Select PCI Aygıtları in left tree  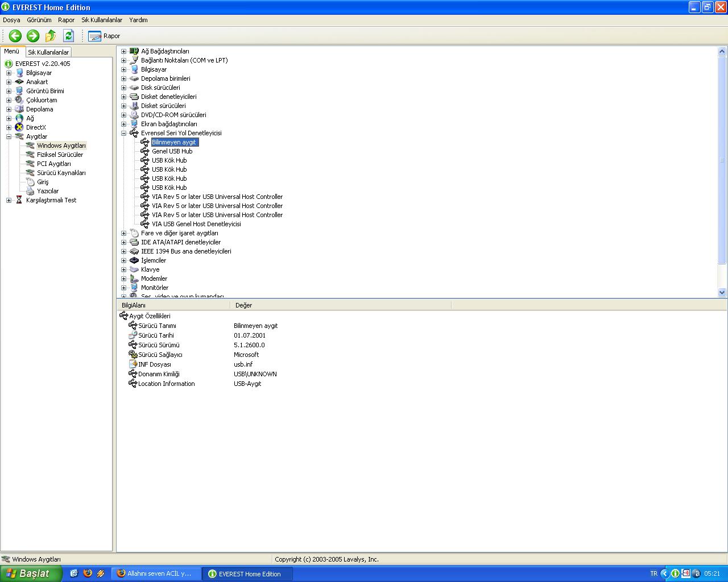(x=54, y=164)
